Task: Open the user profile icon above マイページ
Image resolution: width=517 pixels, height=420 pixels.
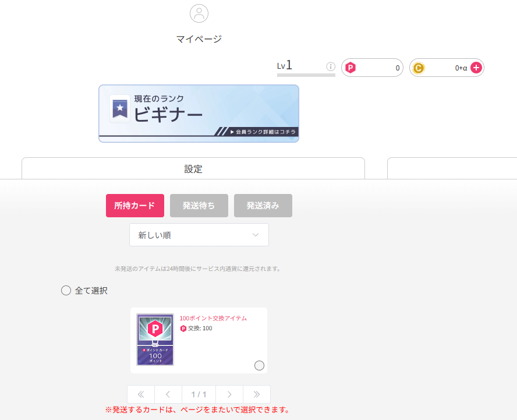Action: click(x=199, y=13)
